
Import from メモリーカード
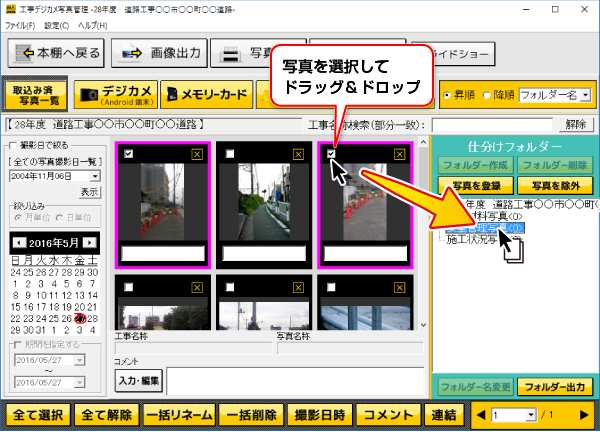(207, 95)
